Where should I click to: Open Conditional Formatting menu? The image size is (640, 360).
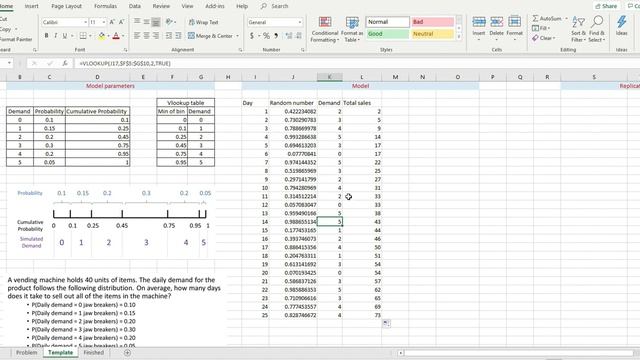(x=324, y=29)
